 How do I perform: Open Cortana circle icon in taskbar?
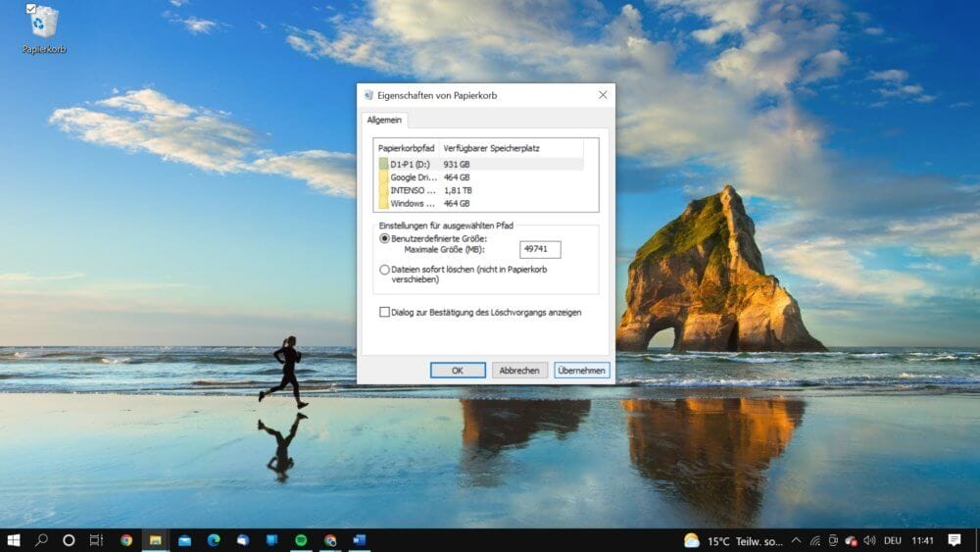[69, 540]
